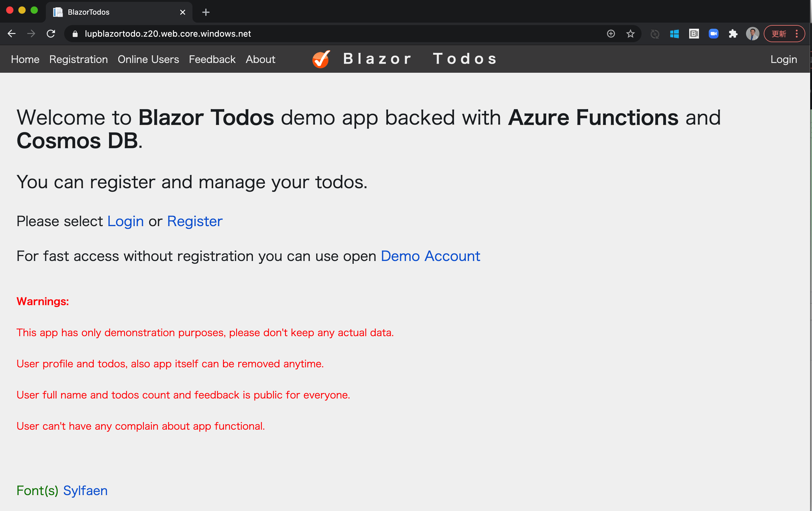Open a new browser tab
Image resolution: width=812 pixels, height=511 pixels.
click(206, 13)
